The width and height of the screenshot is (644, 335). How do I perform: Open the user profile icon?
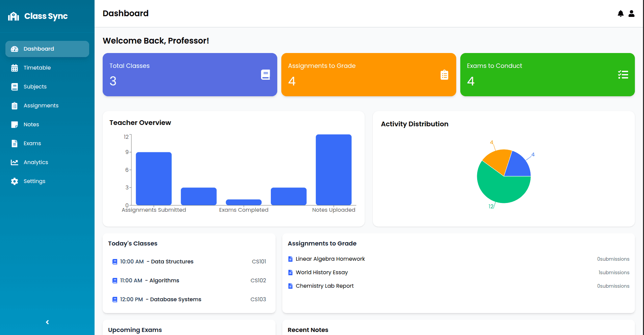pyautogui.click(x=631, y=14)
